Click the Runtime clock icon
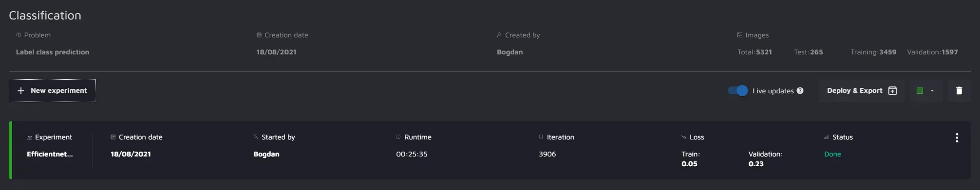Screen dimensions: 980x190 click(x=398, y=137)
